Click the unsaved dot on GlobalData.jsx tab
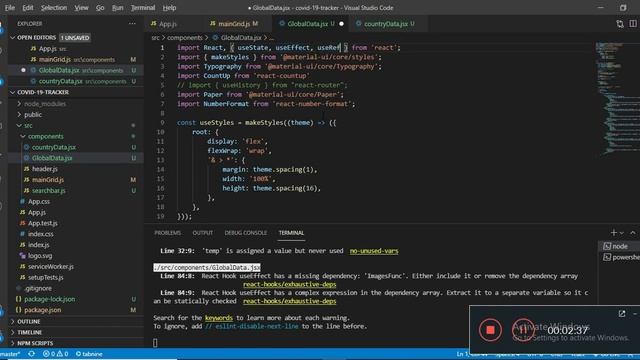The width and height of the screenshot is (640, 360). tap(341, 24)
